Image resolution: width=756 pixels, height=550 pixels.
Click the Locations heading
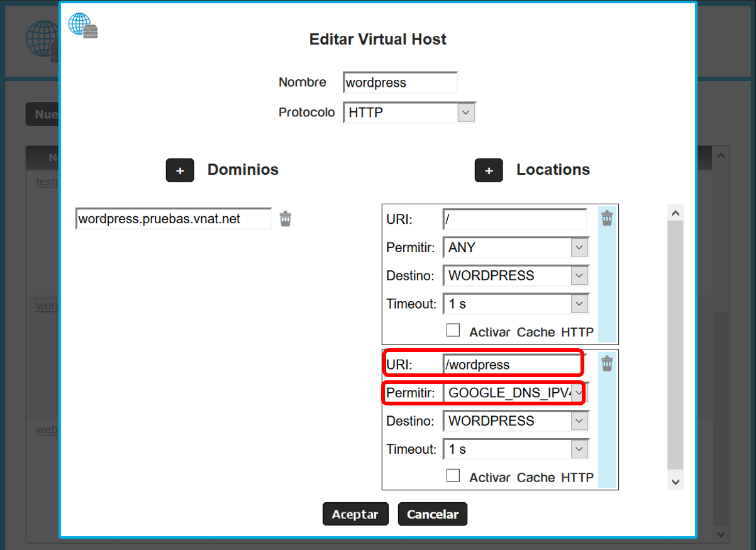tap(553, 170)
